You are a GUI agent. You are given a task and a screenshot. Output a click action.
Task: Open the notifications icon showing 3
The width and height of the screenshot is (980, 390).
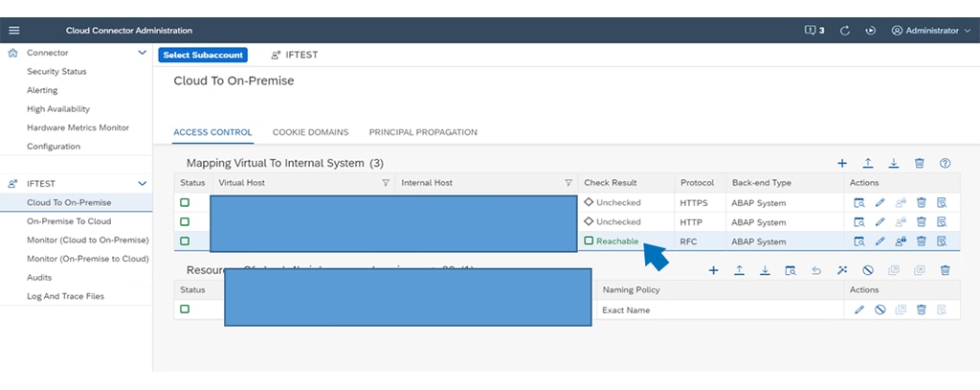pyautogui.click(x=814, y=31)
